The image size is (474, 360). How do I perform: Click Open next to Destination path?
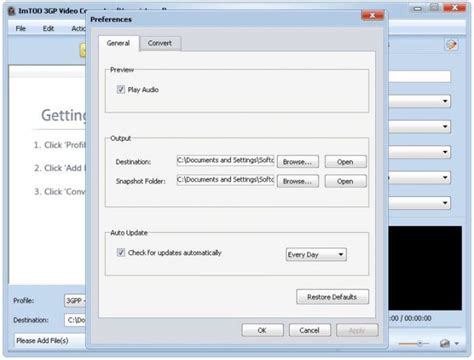coord(345,162)
